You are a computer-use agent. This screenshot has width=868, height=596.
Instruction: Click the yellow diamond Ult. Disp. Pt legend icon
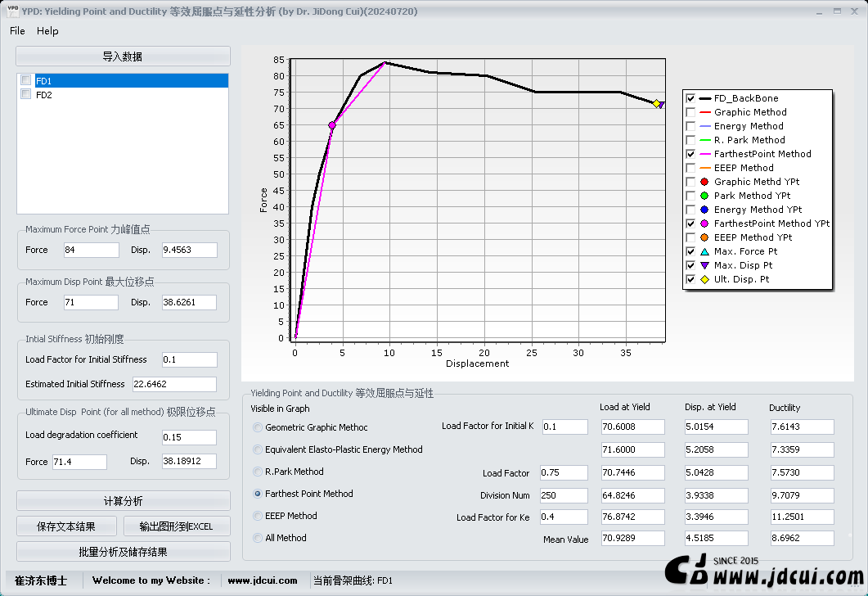click(704, 279)
